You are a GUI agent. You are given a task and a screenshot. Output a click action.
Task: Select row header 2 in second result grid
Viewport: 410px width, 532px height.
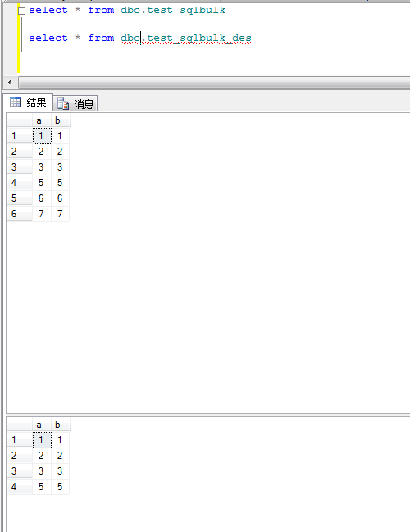[20, 456]
